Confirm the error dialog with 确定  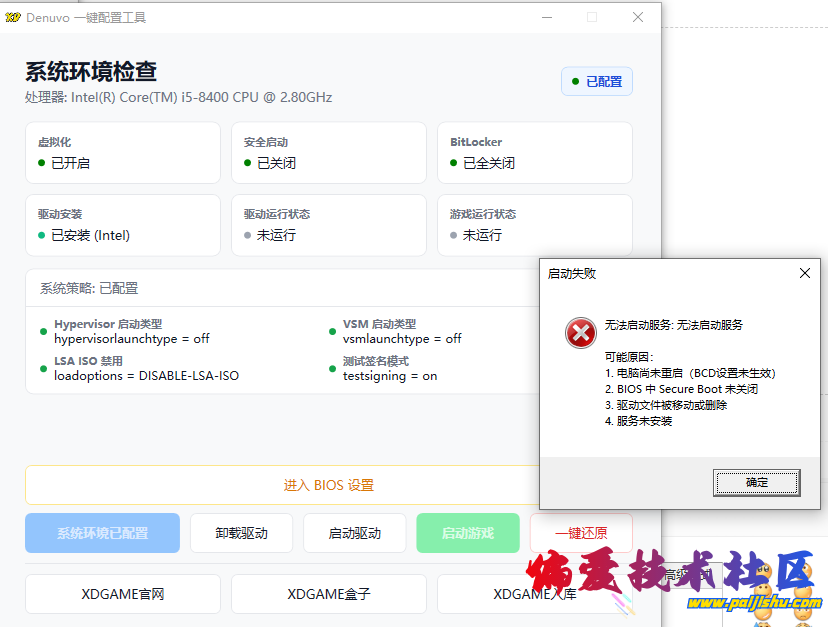757,481
